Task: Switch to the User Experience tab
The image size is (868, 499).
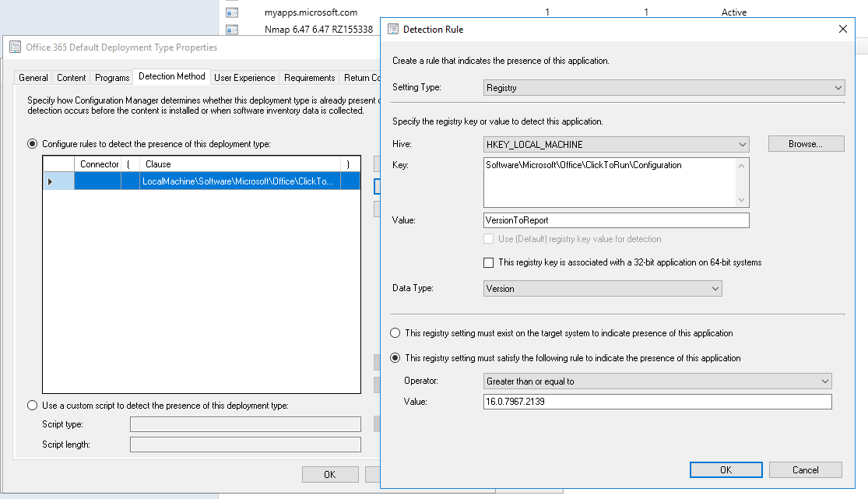Action: point(244,78)
